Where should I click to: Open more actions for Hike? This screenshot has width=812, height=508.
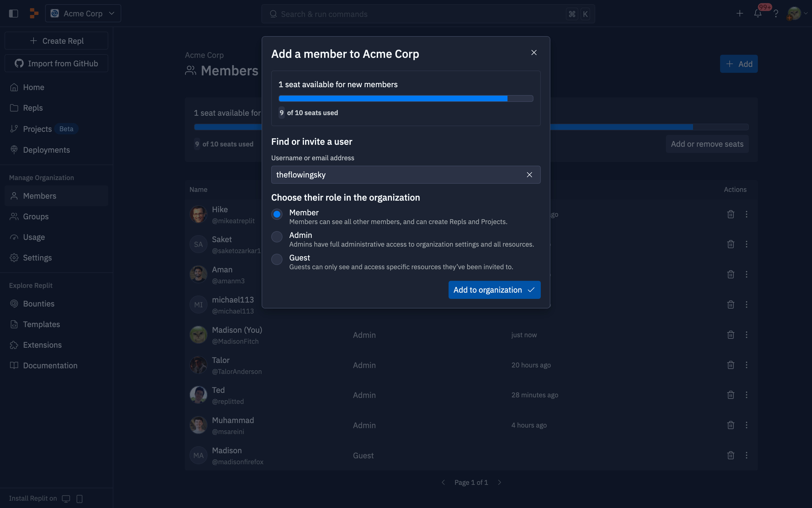pyautogui.click(x=747, y=214)
